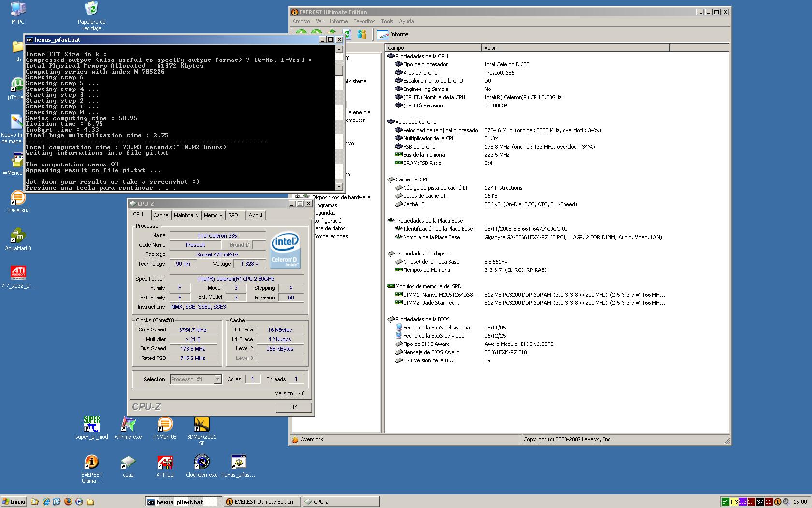The width and height of the screenshot is (812, 508).
Task: Open the Informe report wizard in EVEREST toolbar
Action: coord(393,34)
